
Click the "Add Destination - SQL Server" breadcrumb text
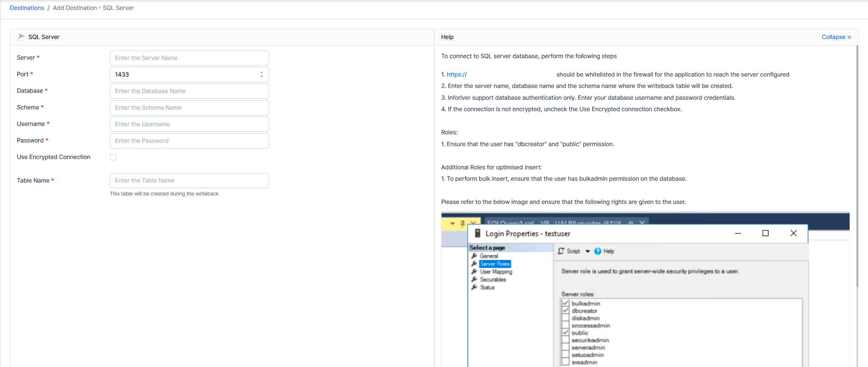coord(93,8)
